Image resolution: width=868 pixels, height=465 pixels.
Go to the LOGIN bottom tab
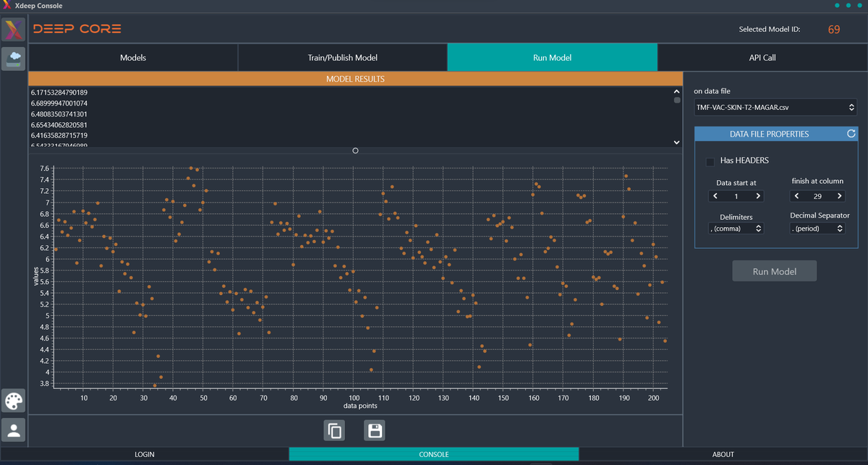(145, 454)
